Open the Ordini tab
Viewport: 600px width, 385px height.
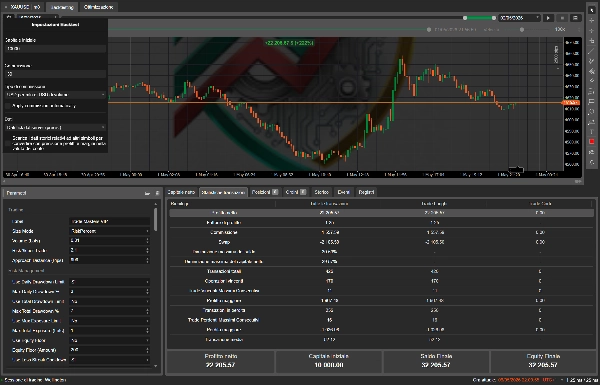tap(296, 192)
